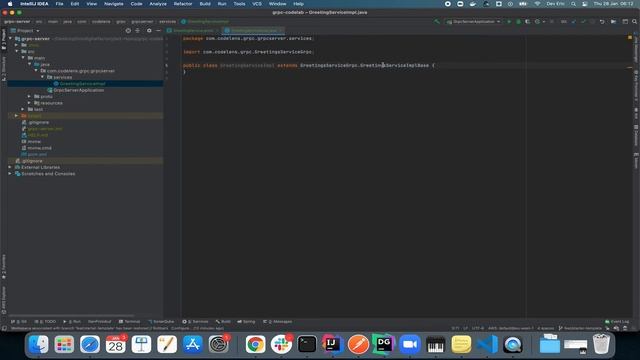Open Finder from the Dock
Screen dimensions: 640x360
[x=39, y=344]
